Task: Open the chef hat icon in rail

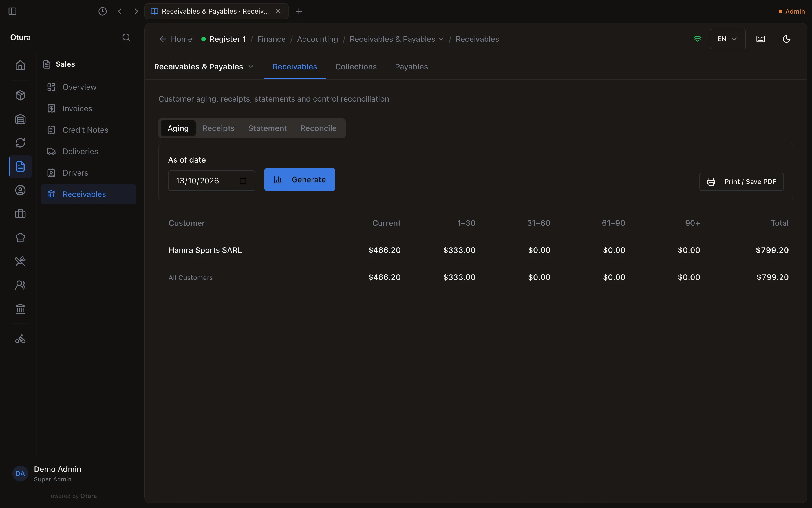Action: (20, 238)
